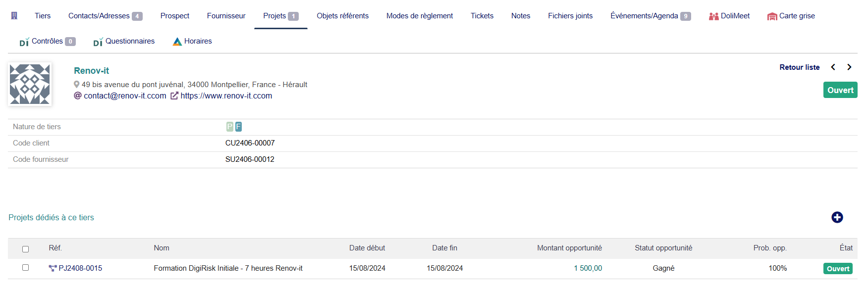Click the Horaires triangle icon

[x=177, y=42]
